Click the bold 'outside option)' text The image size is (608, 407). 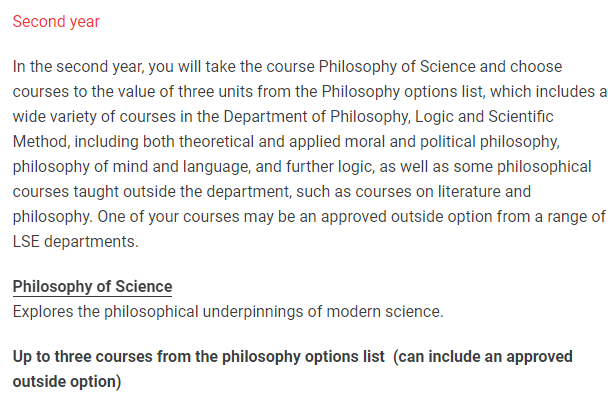click(67, 381)
